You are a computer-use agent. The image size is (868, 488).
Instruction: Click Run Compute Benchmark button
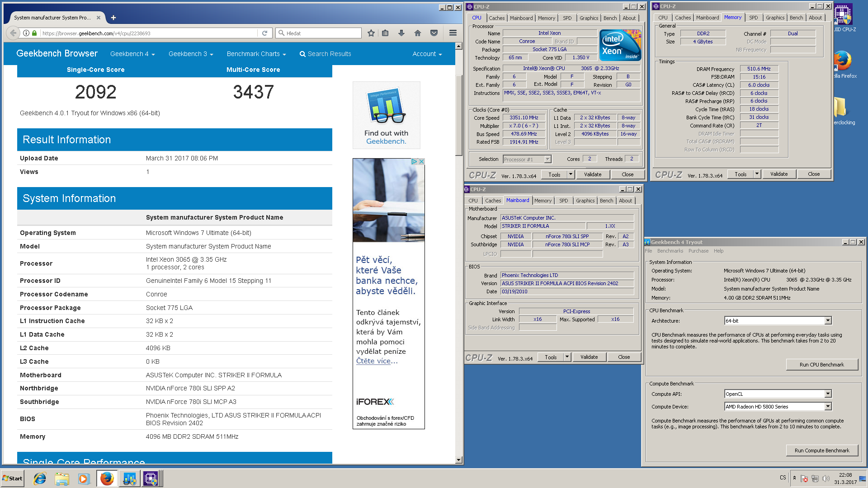[821, 450]
